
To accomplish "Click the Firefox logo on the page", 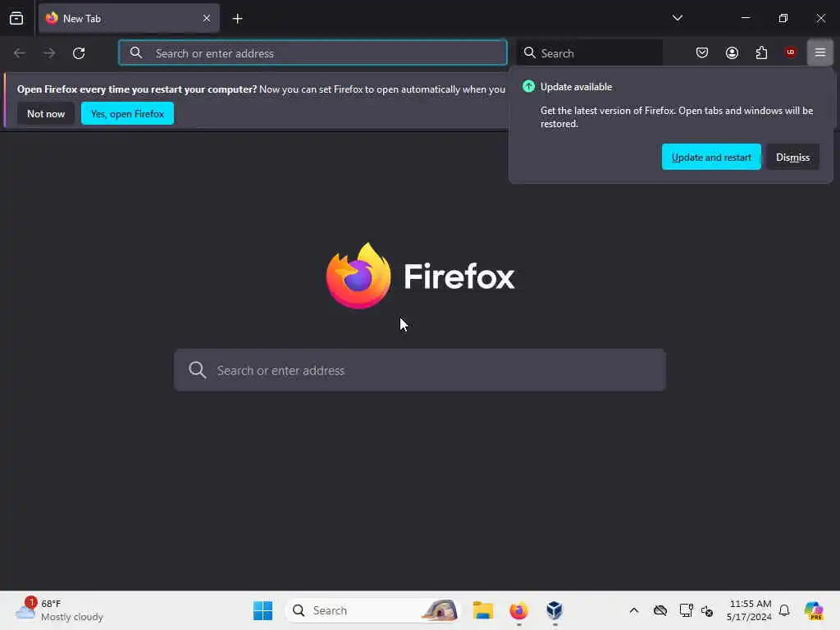I will point(358,276).
